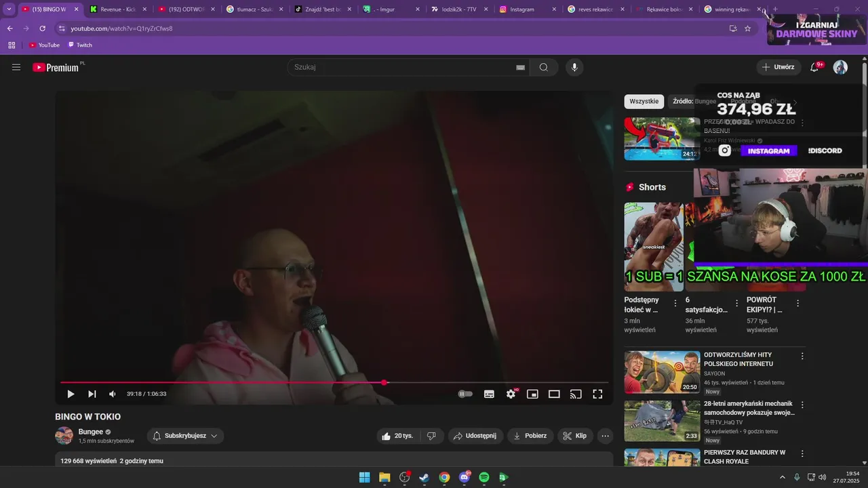Reload the page
The width and height of the screenshot is (868, 488).
pos(42,28)
